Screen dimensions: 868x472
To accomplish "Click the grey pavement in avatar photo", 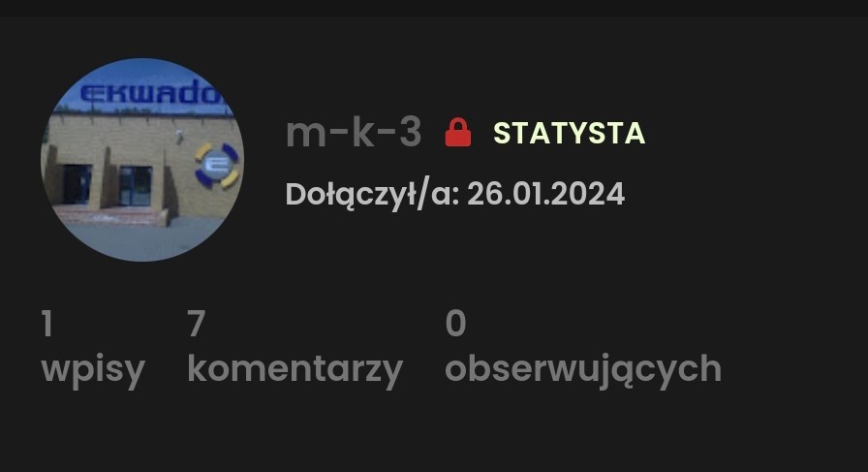I will coord(142,240).
